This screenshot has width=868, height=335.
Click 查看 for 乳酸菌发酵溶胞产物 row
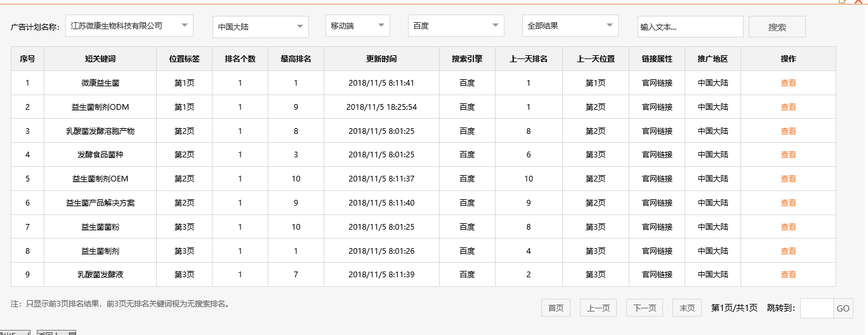pyautogui.click(x=788, y=131)
